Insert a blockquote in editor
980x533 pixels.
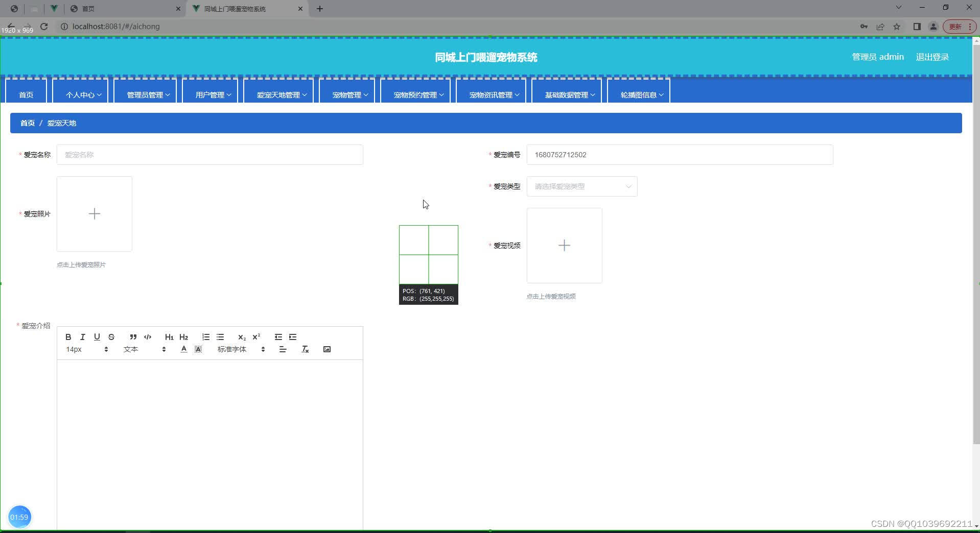(x=133, y=337)
